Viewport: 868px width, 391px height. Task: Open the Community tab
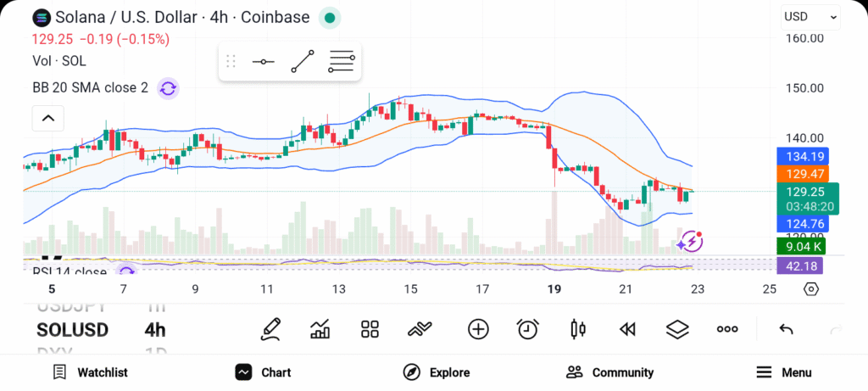pyautogui.click(x=610, y=372)
